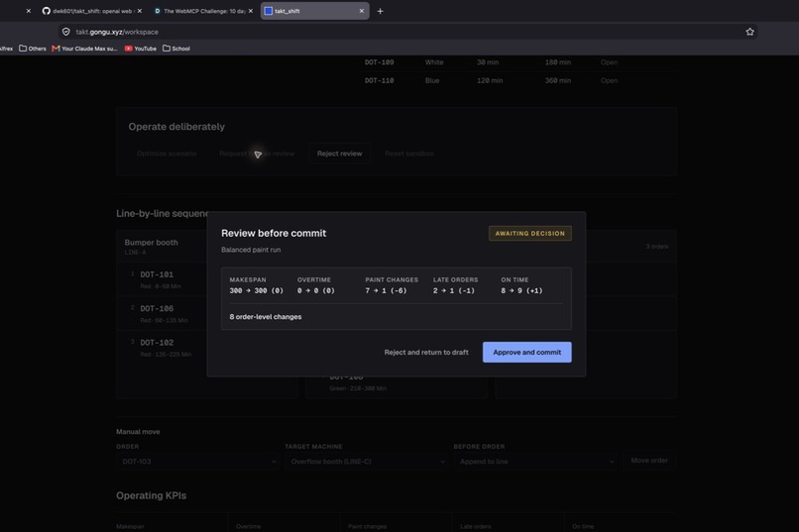The image size is (799, 532).
Task: Click the Reject review button
Action: click(339, 154)
